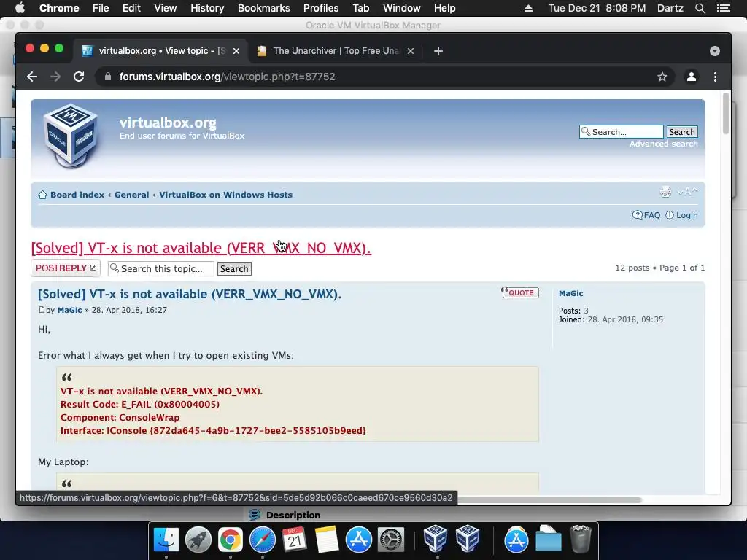Open the General breadcrumb link
Image resolution: width=747 pixels, height=560 pixels.
tap(131, 195)
